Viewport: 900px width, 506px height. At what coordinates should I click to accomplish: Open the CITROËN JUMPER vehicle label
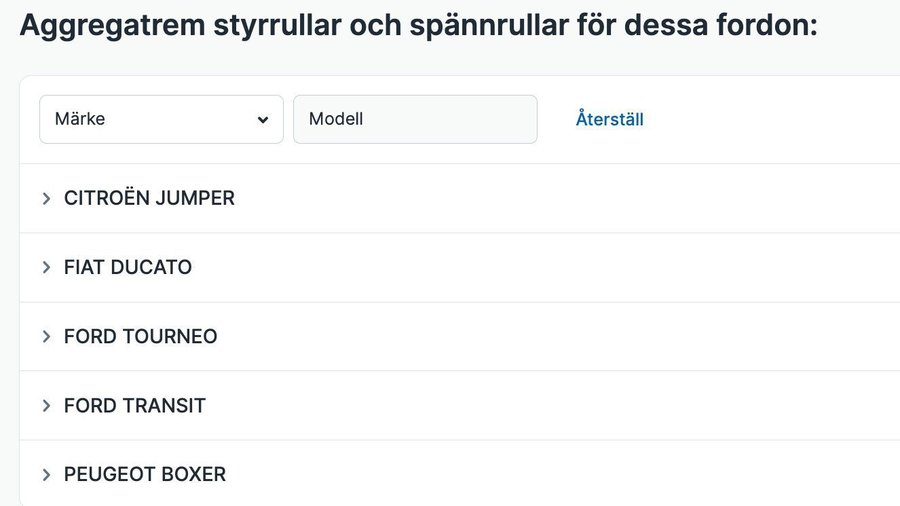pyautogui.click(x=149, y=199)
